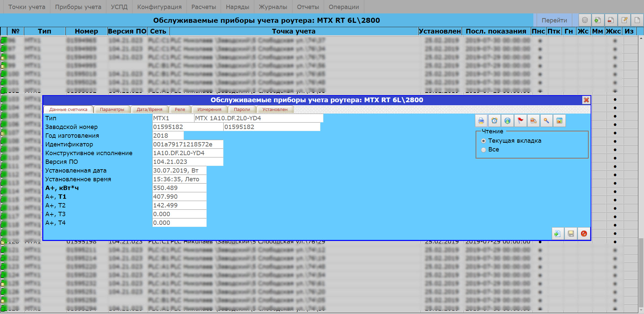Click the alarm clock icon in the dialog
The image size is (644, 314).
[x=494, y=121]
